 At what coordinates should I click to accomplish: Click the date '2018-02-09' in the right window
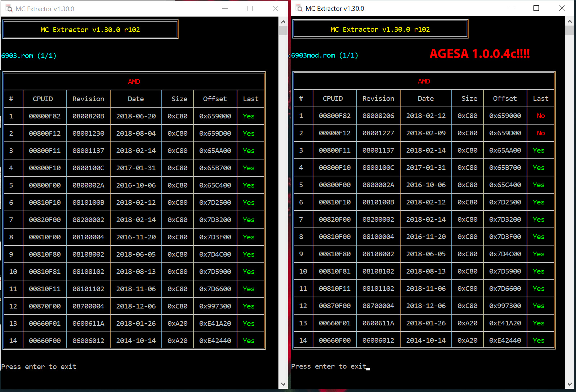tap(426, 133)
